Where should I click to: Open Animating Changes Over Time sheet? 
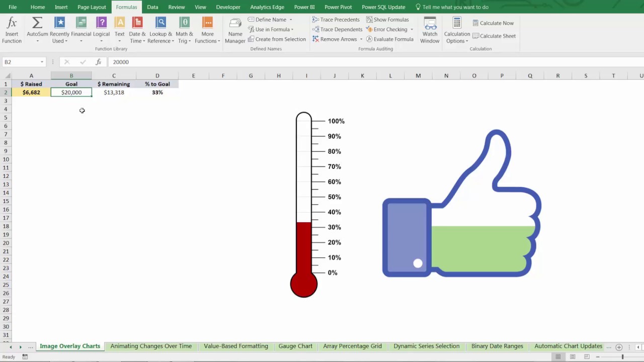click(x=151, y=346)
